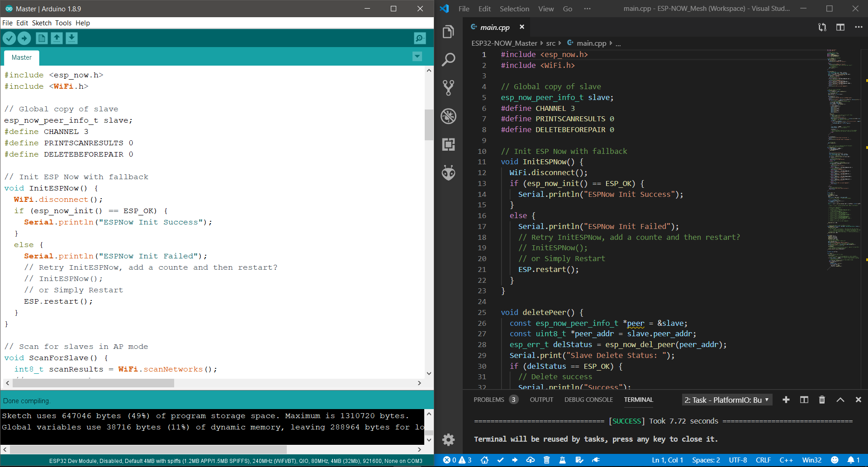Click the Arduino editor horizontal scrollbar thumb

(93, 383)
